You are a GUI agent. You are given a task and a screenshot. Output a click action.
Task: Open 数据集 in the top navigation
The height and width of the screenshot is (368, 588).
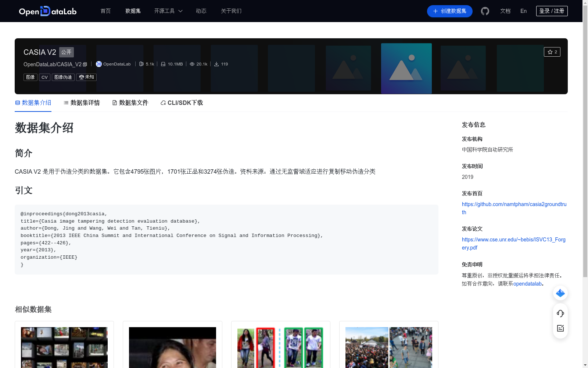click(x=133, y=11)
